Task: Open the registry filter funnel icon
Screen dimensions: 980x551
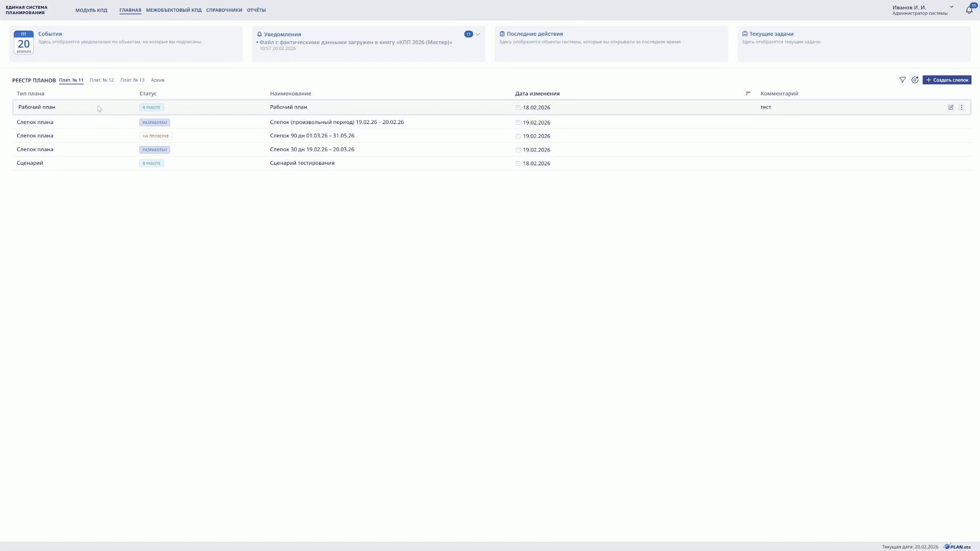Action: click(902, 80)
